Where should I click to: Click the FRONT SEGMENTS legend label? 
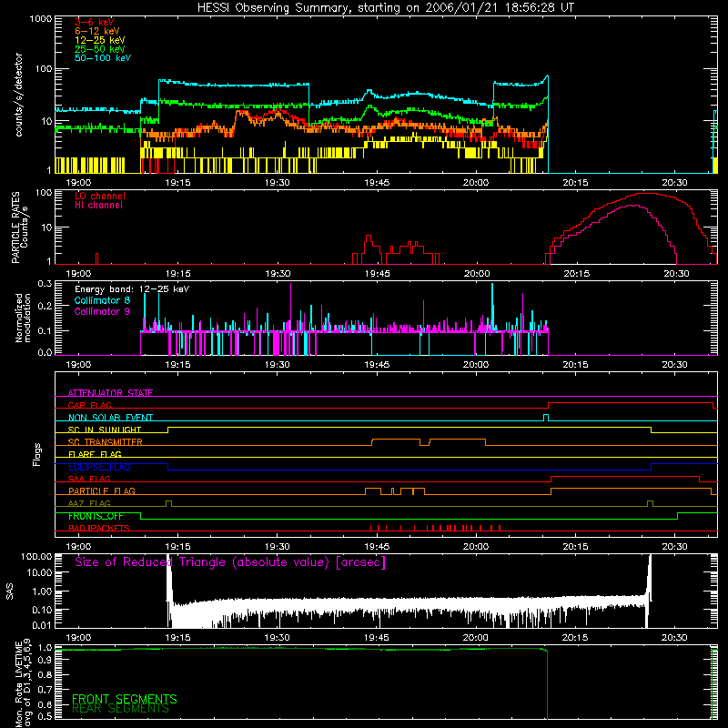click(x=125, y=699)
